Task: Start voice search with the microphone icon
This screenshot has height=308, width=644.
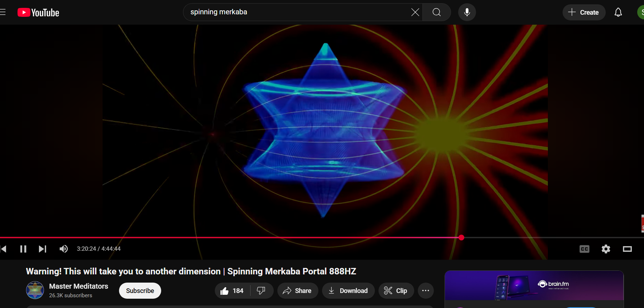Action: tap(467, 12)
